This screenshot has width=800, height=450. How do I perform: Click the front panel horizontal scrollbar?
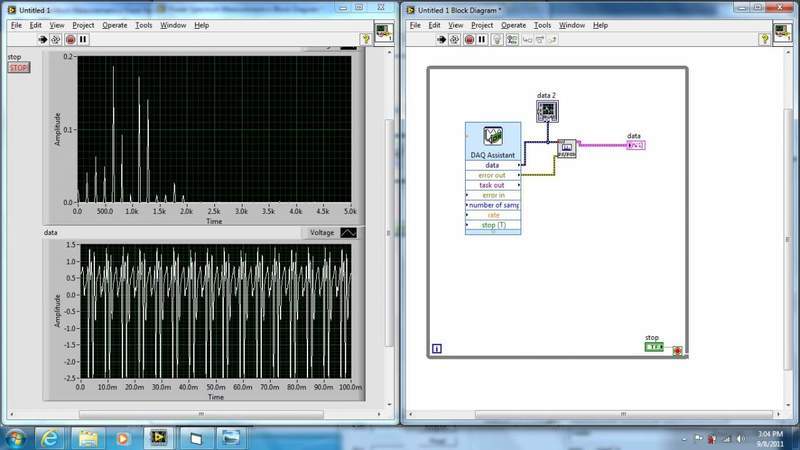(200, 414)
